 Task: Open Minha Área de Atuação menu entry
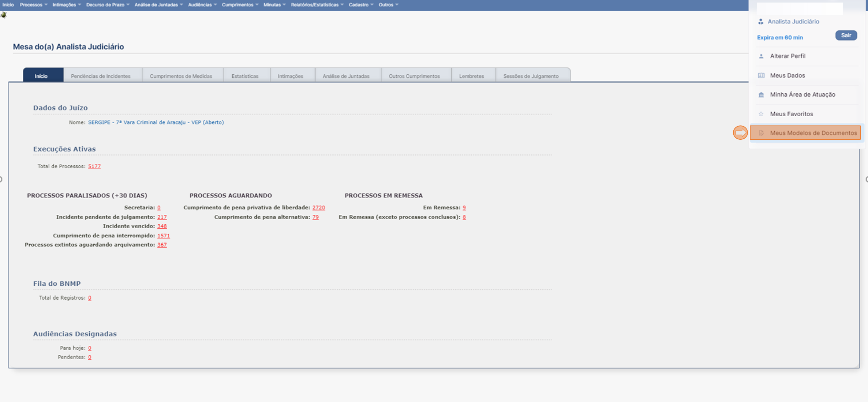pyautogui.click(x=807, y=95)
